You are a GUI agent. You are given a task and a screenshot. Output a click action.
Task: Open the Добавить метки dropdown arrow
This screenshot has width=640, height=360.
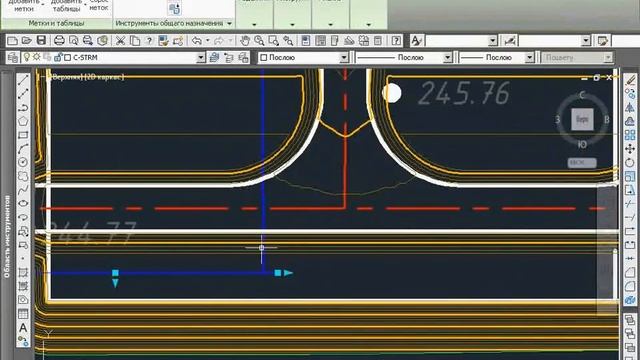(x=43, y=5)
